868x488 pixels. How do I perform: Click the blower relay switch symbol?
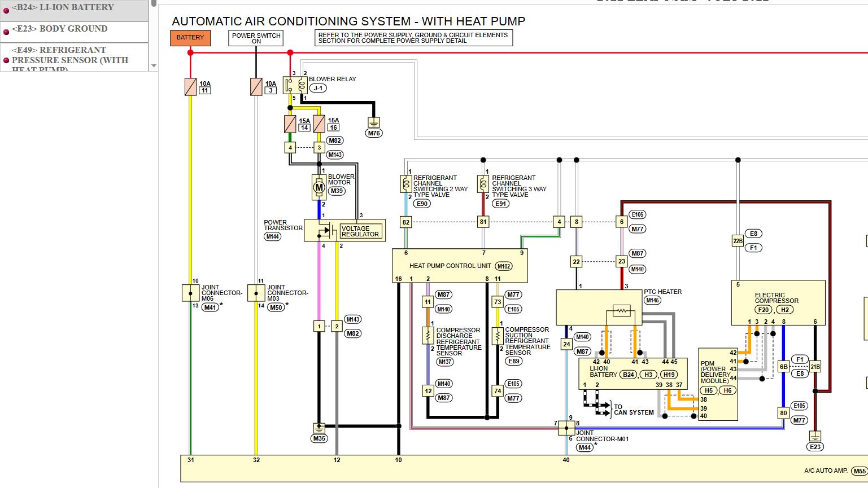(x=295, y=86)
